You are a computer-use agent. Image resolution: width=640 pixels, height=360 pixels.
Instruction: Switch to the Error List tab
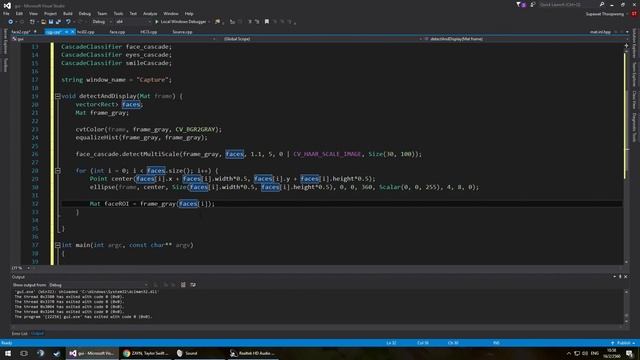pos(19,333)
